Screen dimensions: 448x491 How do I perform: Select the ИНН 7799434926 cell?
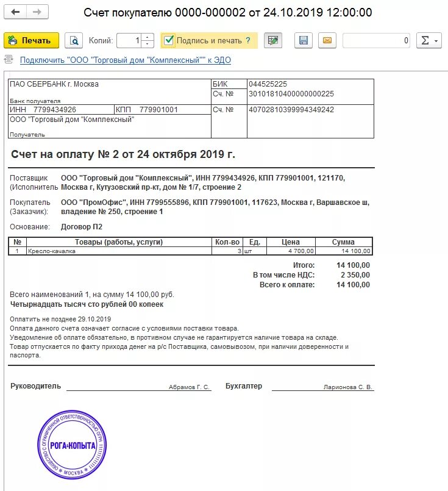tap(62, 110)
